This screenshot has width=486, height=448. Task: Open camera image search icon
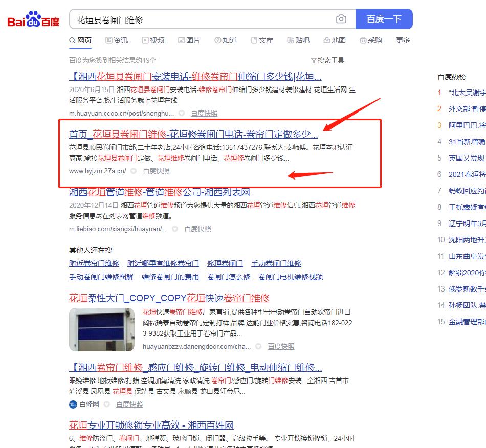(341, 19)
